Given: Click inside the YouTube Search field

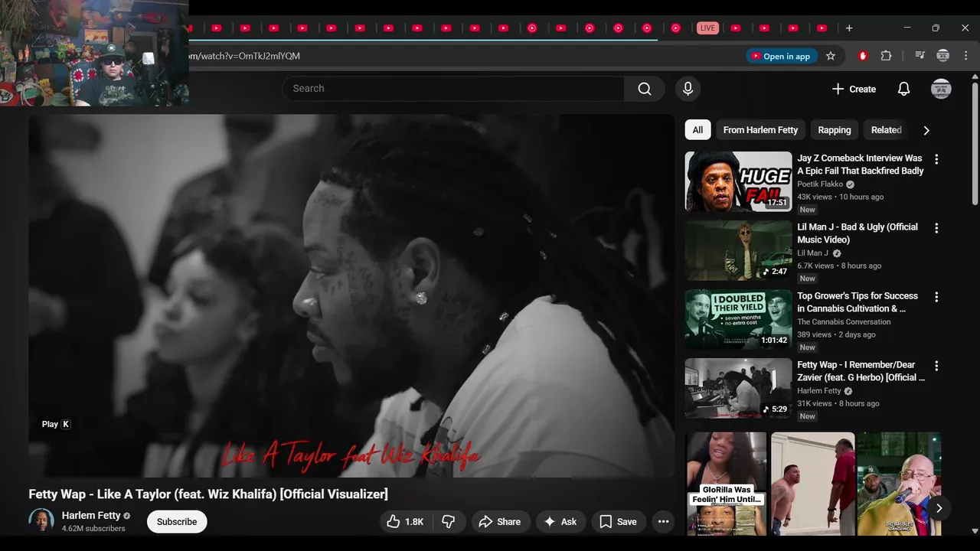Looking at the screenshot, I should (453, 89).
